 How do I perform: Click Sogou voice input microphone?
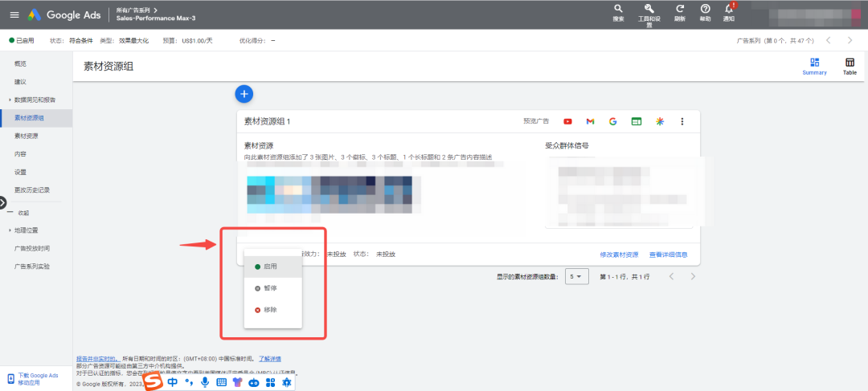205,382
